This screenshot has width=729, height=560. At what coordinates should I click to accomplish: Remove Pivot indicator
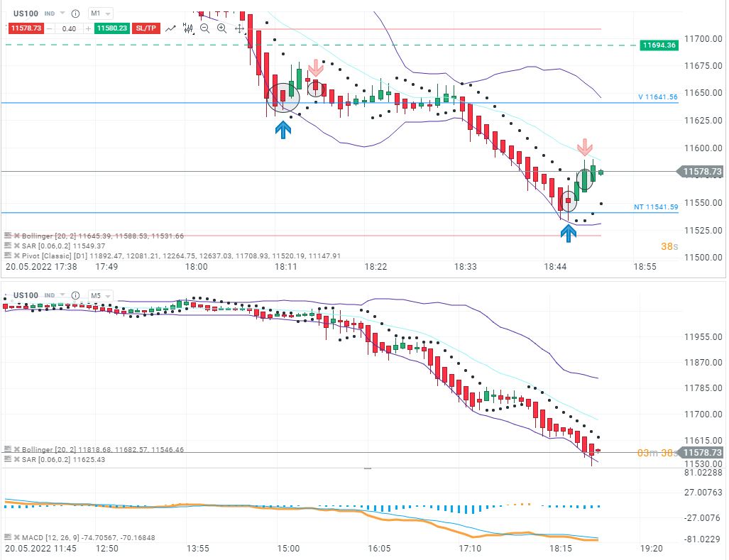(17, 255)
